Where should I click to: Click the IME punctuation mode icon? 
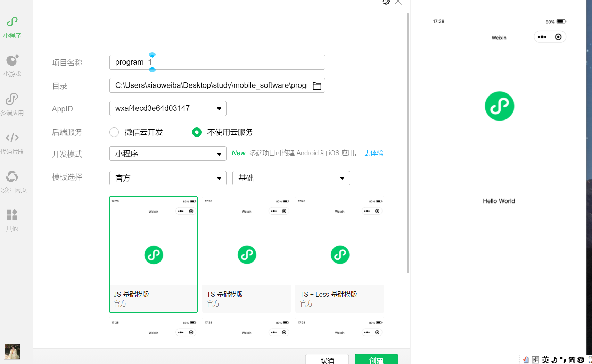563,360
